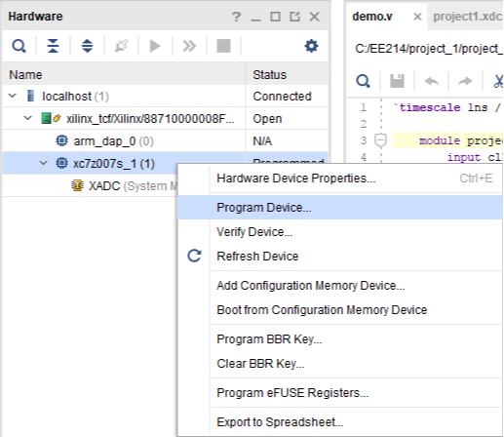
Task: Open Hardware panel help question mark
Action: (237, 17)
